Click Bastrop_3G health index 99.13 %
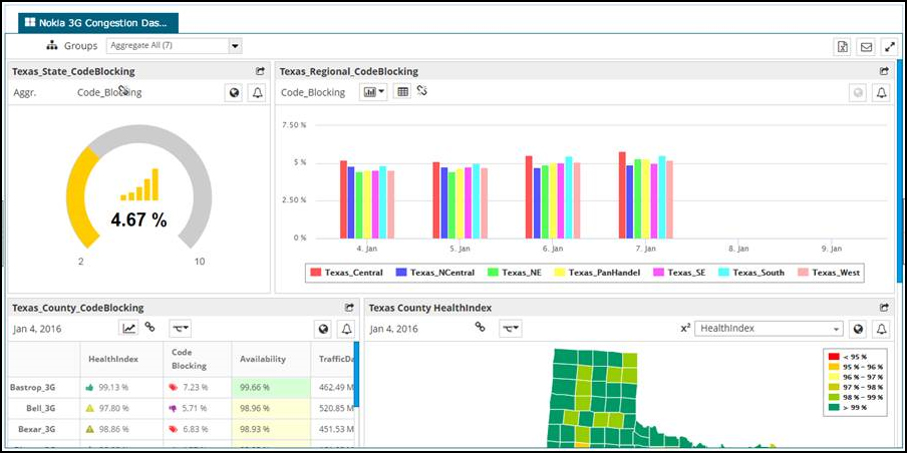The height and width of the screenshot is (453, 907). coord(121,387)
